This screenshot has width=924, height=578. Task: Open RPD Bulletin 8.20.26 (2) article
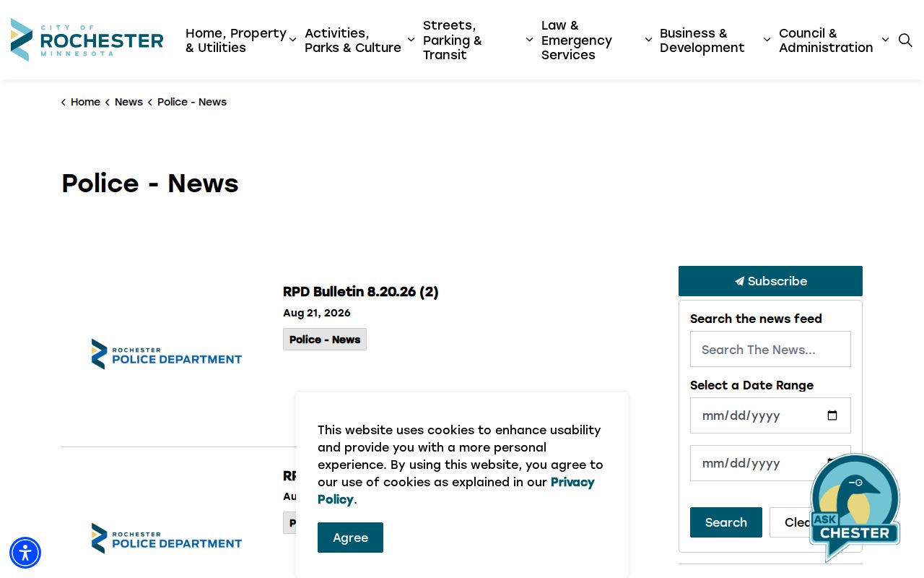361,292
